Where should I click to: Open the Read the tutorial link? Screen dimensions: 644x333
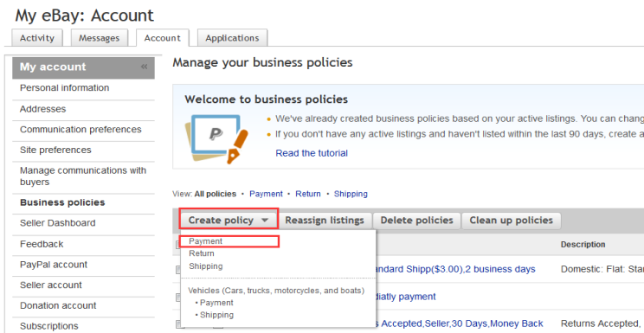tap(312, 153)
